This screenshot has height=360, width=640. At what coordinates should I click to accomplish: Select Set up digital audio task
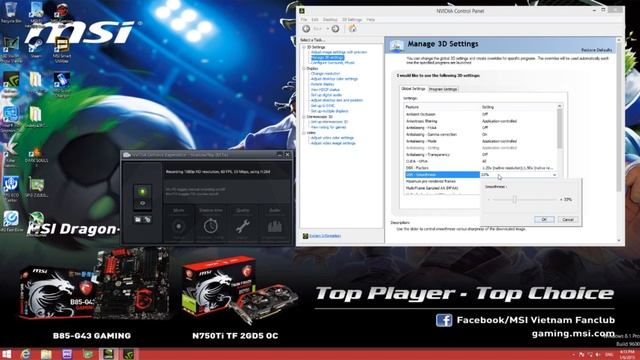tap(326, 95)
